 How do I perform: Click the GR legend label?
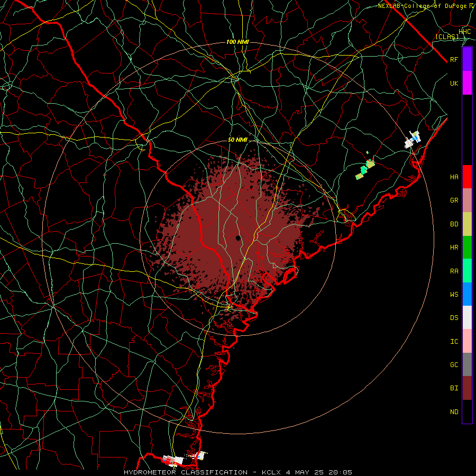pyautogui.click(x=454, y=200)
